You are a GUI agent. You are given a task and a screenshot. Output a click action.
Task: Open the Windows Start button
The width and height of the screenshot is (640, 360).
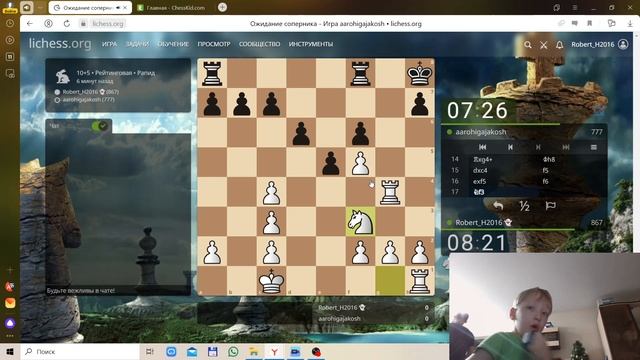[x=10, y=352]
